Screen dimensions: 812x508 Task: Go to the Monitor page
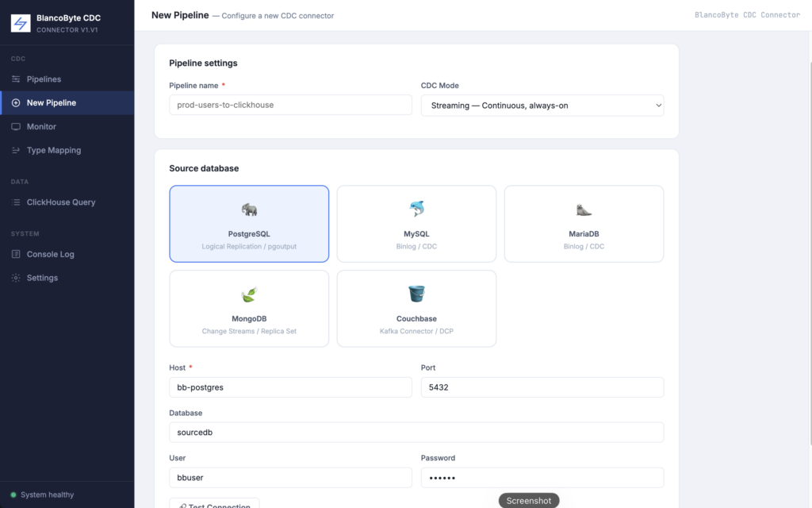(67, 126)
